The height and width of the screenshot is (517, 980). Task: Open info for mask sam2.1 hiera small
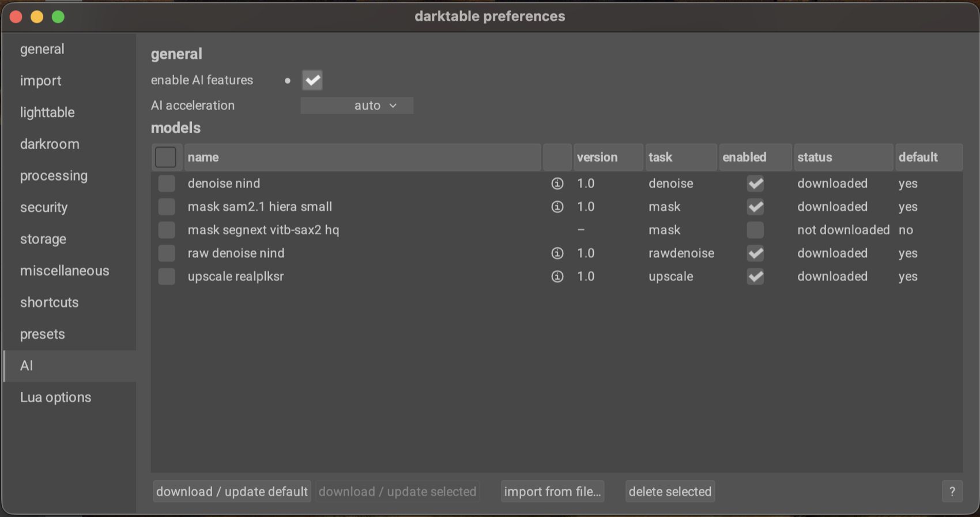tap(557, 207)
